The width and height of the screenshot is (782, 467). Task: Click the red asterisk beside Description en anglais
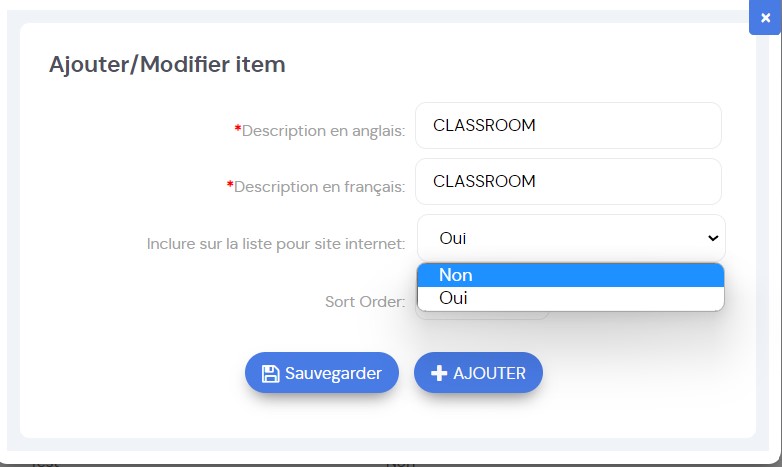tap(238, 129)
